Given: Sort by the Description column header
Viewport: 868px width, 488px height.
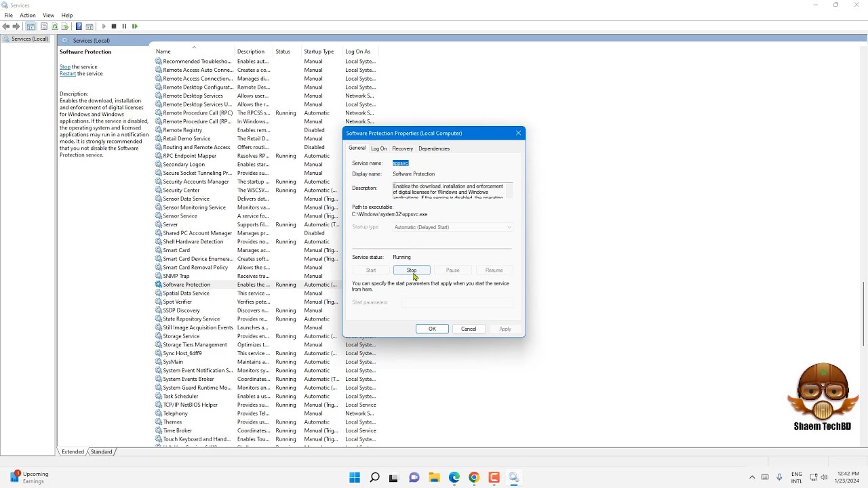Looking at the screenshot, I should 253,52.
